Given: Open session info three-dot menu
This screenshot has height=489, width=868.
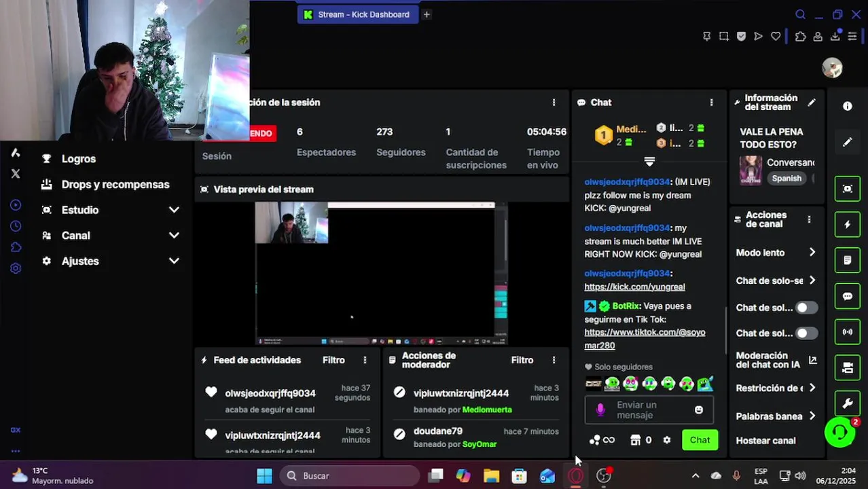Looking at the screenshot, I should [554, 103].
